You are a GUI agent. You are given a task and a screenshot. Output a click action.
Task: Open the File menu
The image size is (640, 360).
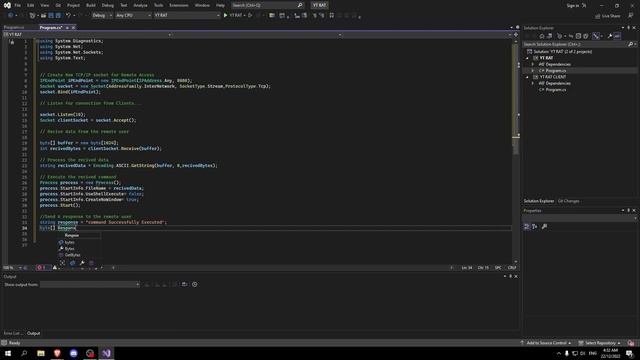click(18, 5)
